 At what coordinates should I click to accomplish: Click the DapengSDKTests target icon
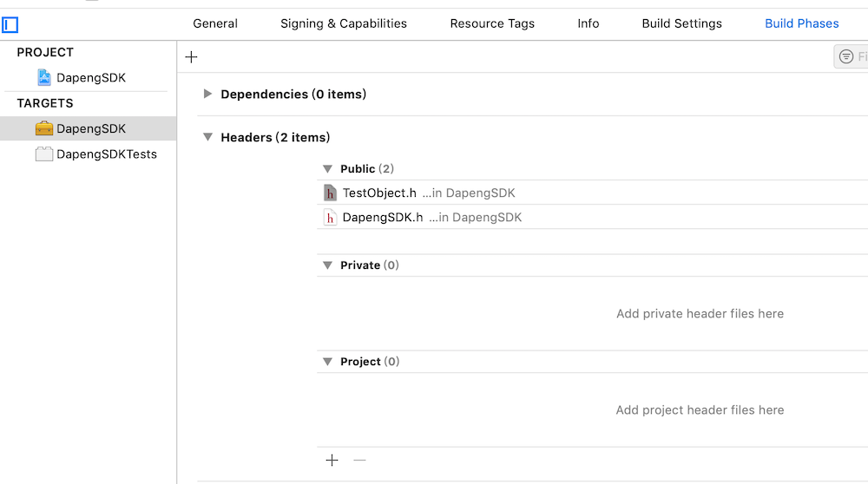pyautogui.click(x=44, y=154)
